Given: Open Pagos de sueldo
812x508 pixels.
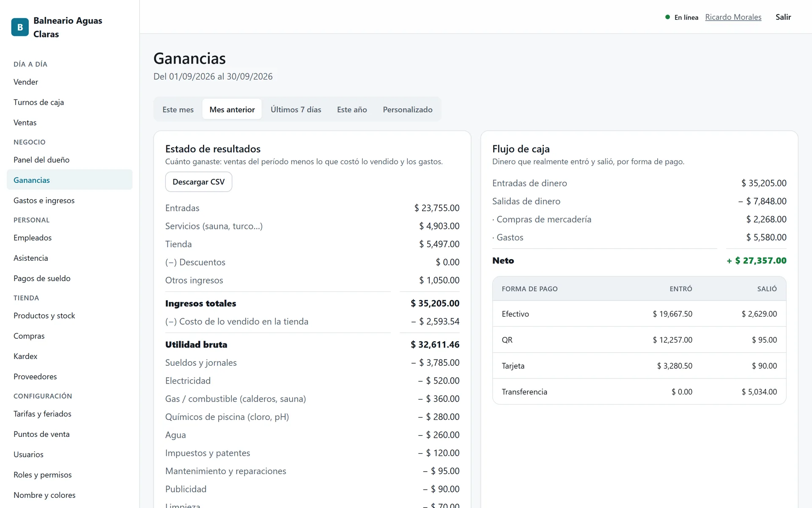Looking at the screenshot, I should tap(69, 279).
